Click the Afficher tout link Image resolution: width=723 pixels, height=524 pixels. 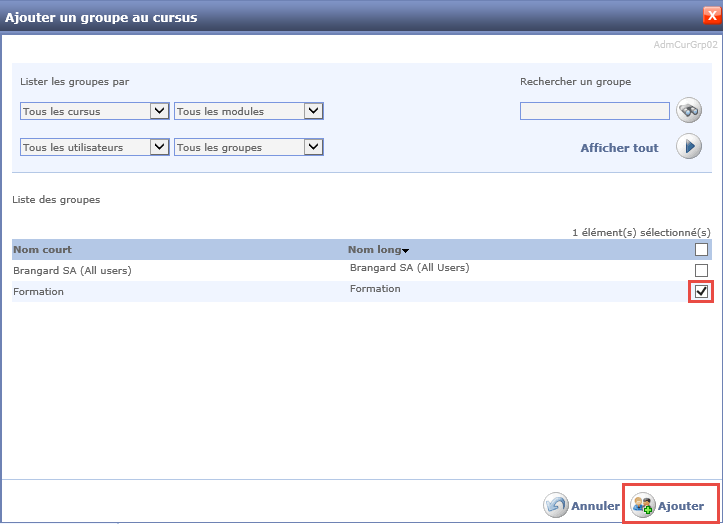(619, 148)
